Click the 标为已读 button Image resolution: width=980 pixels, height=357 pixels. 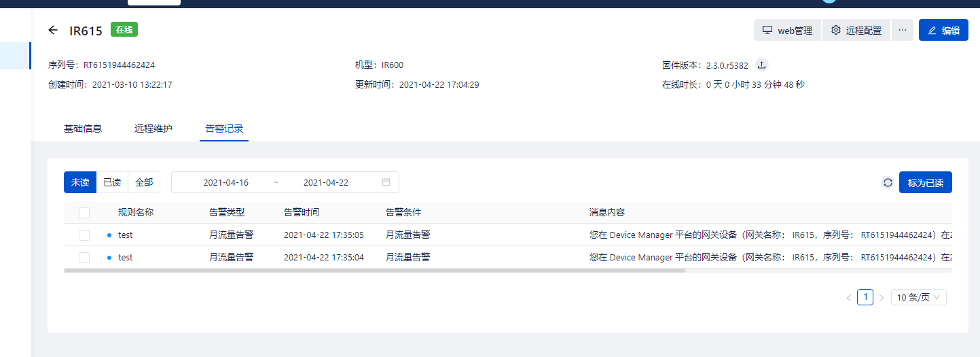point(925,182)
